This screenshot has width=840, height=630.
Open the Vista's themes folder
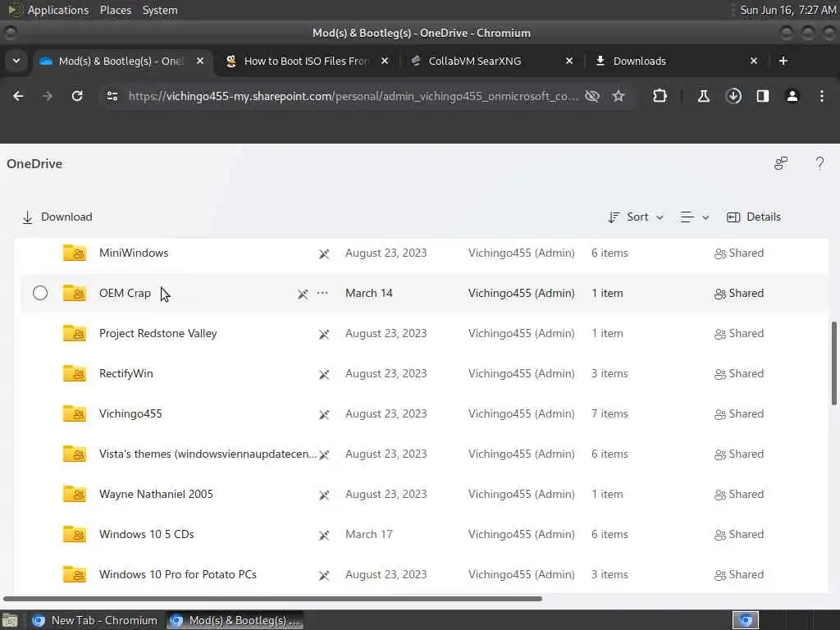[208, 454]
